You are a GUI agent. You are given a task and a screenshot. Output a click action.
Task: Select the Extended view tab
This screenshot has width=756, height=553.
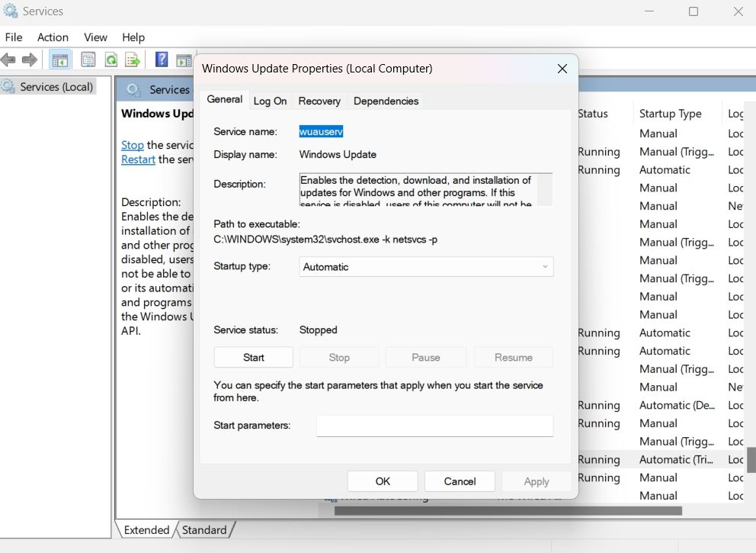click(x=146, y=530)
